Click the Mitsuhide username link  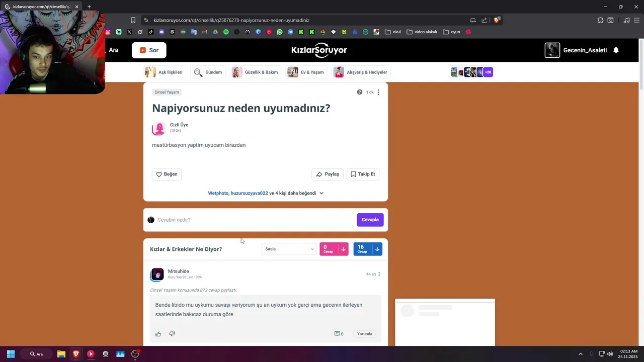pos(179,271)
